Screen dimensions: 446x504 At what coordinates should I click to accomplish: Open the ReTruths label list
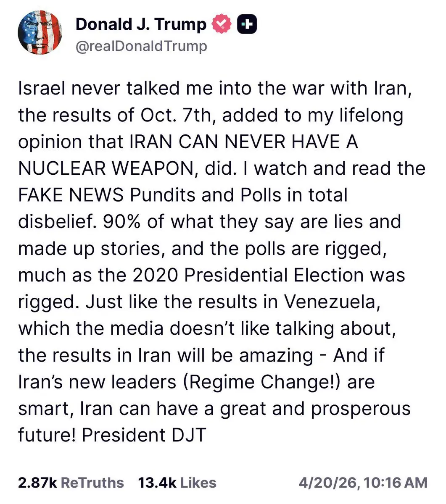pos(92,483)
